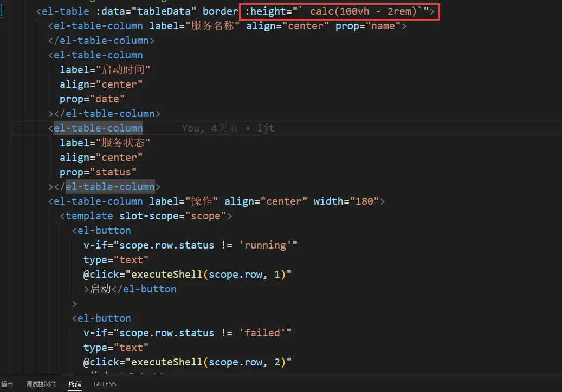Click the template slot-scope="scope" tag
This screenshot has height=392, width=562.
tap(146, 216)
